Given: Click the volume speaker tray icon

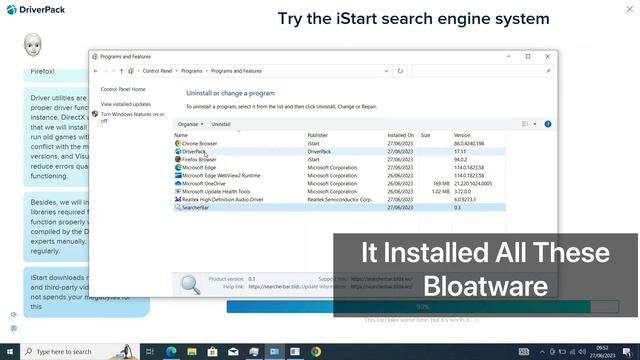Looking at the screenshot, I should coord(582,352).
